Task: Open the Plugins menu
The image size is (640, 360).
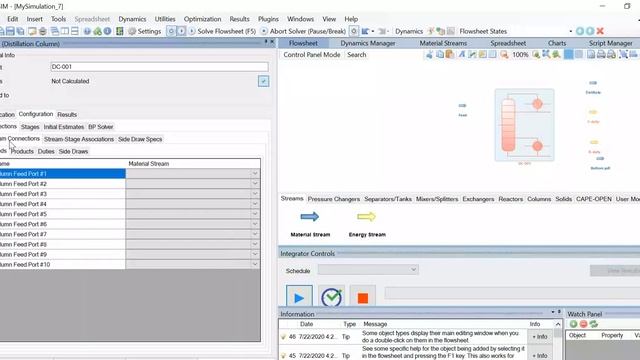Action: 268,19
